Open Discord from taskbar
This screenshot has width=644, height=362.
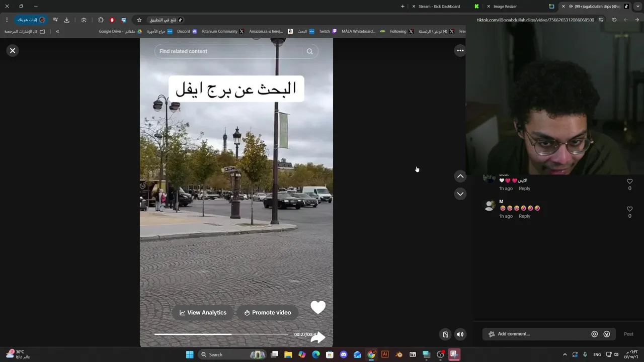point(344,354)
